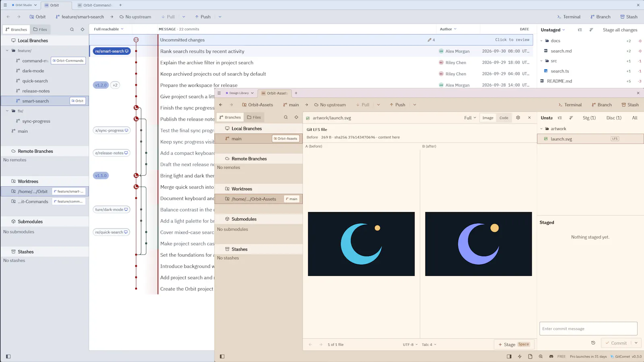Click the commit message input field
This screenshot has width=644, height=362.
[588, 329]
